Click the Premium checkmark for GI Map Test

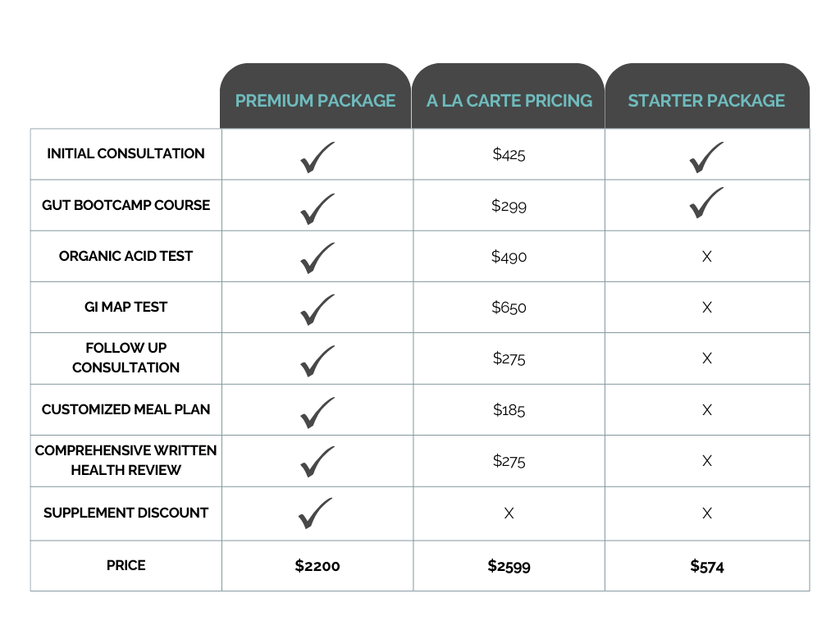(317, 309)
